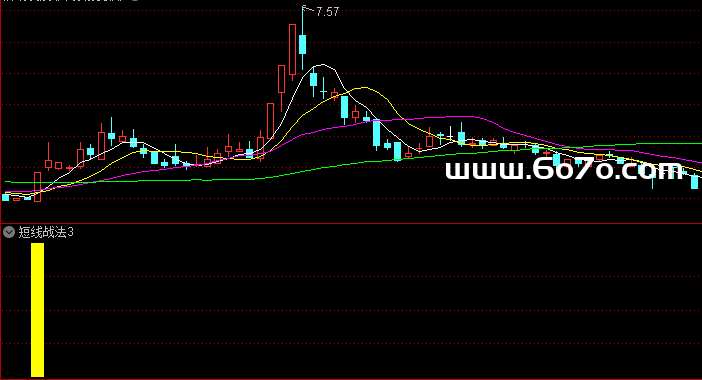Click the 7.57 peak price label

coord(327,12)
